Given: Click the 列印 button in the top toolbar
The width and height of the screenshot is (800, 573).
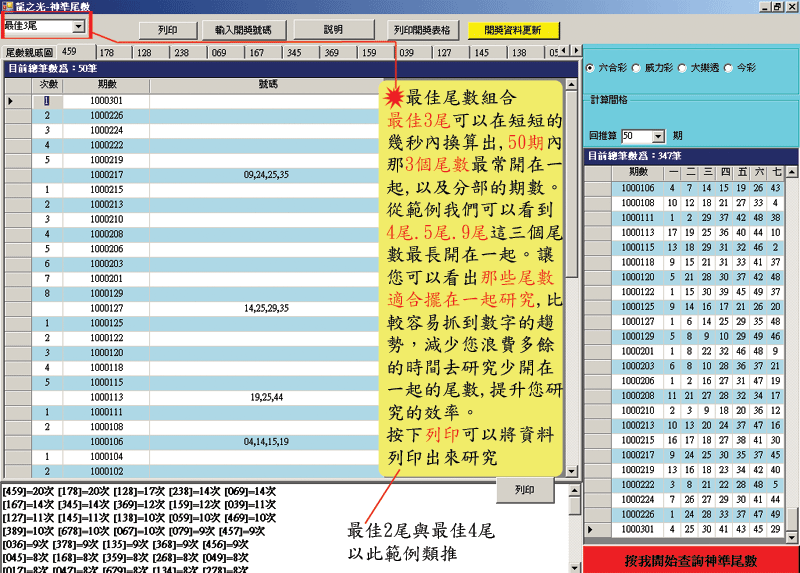Looking at the screenshot, I should coord(168,30).
